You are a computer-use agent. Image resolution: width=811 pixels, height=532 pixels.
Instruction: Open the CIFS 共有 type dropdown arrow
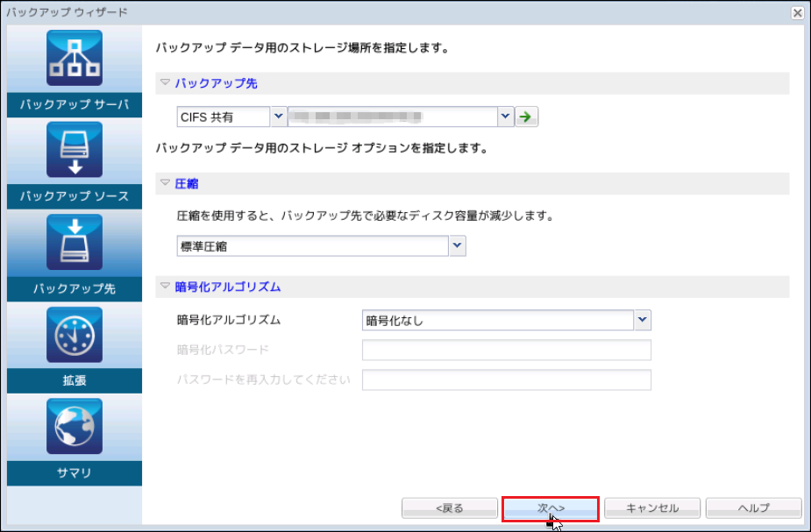tap(278, 117)
